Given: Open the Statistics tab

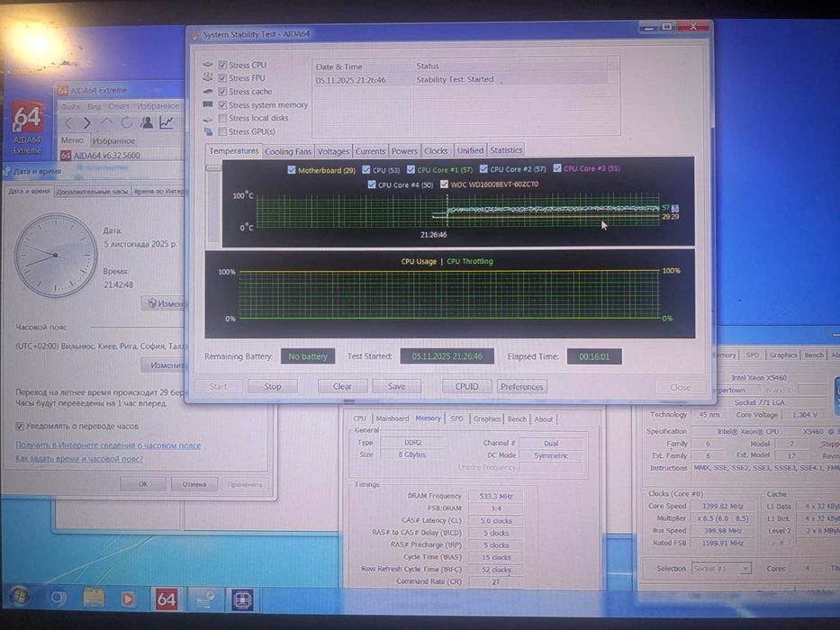Looking at the screenshot, I should tap(506, 150).
